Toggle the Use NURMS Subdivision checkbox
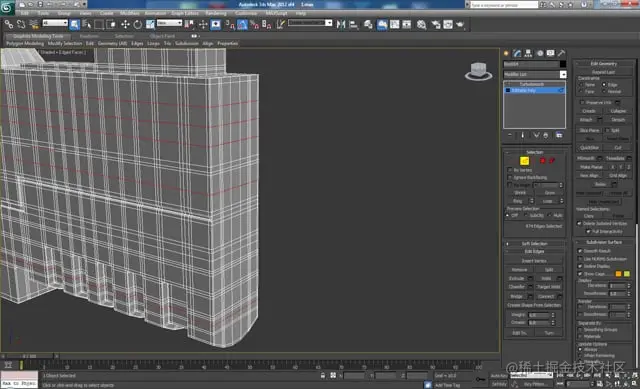Screen dimensions: 640x389 pos(580,259)
